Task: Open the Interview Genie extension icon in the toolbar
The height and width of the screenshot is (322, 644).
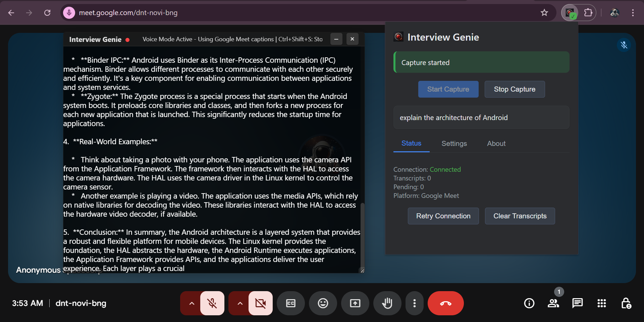Action: click(x=570, y=13)
